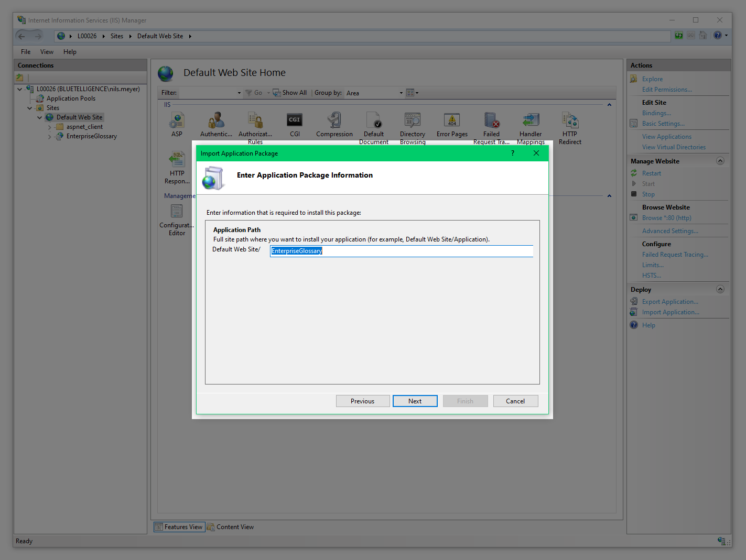Click the Previous button in dialog

pos(362,401)
